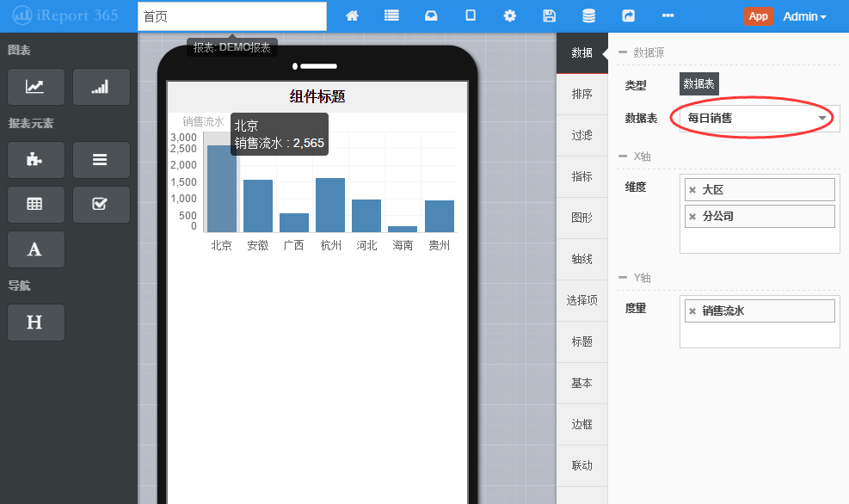Image resolution: width=849 pixels, height=504 pixels.
Task: Switch to the 图形 tab
Action: point(582,218)
